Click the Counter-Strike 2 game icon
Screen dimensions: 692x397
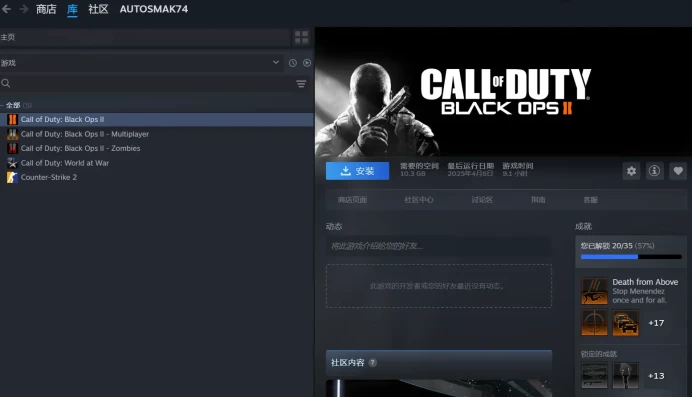[12, 177]
